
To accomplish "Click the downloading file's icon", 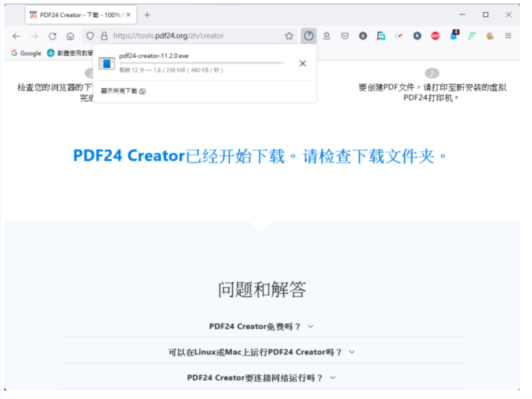I will click(107, 64).
